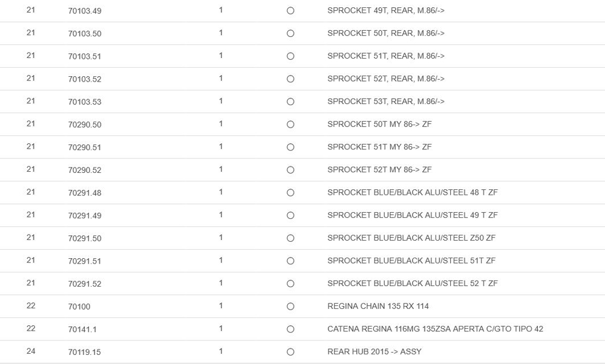Viewport: 605px width, 364px height.
Task: Select radio button for SPROCKET 50T MY 86 ZF
Action: (x=290, y=125)
